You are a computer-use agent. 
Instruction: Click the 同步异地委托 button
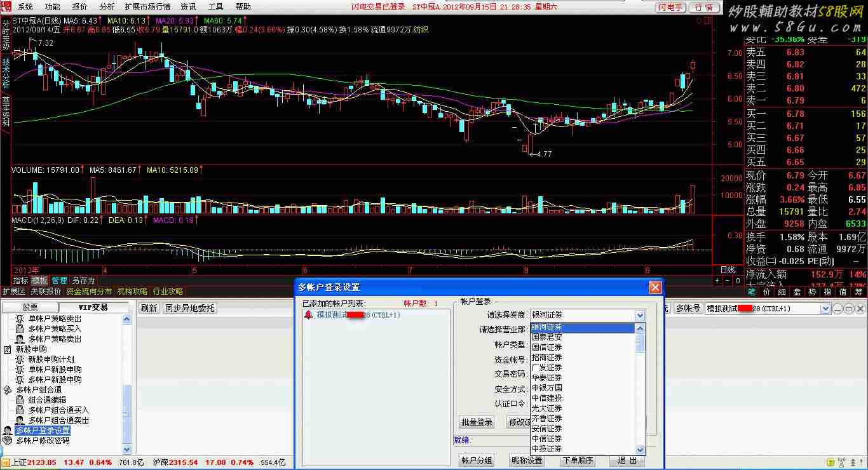click(190, 308)
